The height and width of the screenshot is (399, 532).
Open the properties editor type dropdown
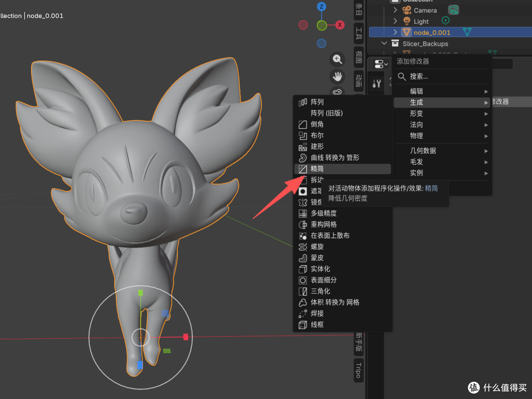pos(381,64)
